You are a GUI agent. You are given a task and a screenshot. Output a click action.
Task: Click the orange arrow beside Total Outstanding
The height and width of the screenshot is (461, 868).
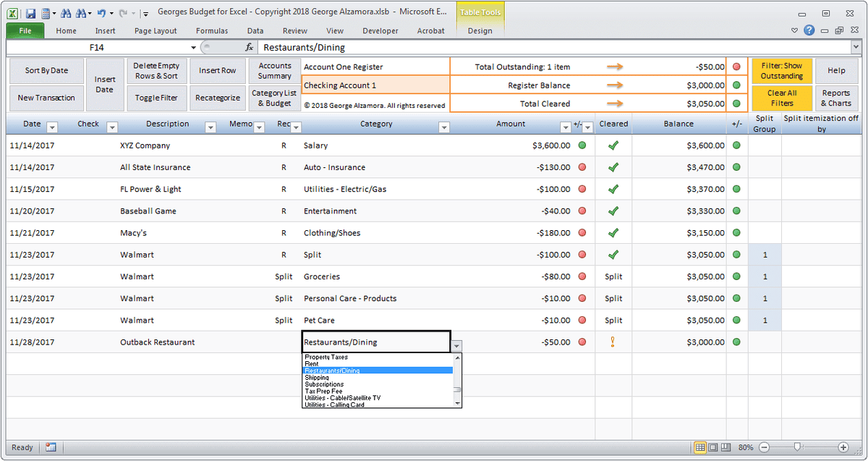(x=615, y=67)
